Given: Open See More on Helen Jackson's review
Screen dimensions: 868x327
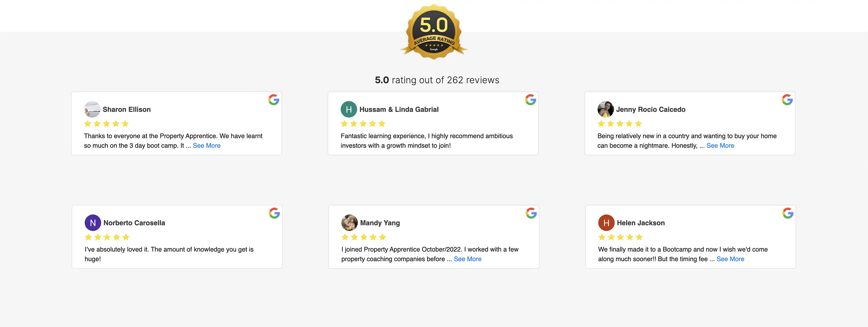Looking at the screenshot, I should tap(730, 259).
